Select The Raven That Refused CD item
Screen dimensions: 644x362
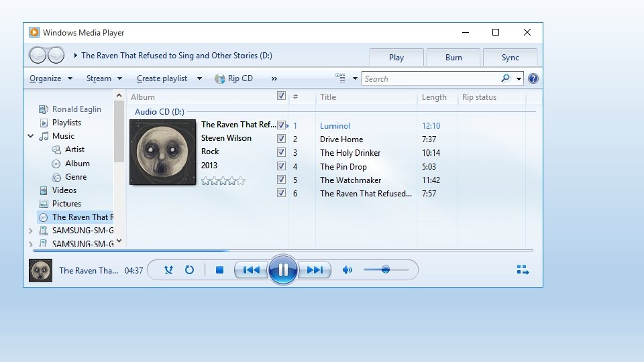[76, 217]
